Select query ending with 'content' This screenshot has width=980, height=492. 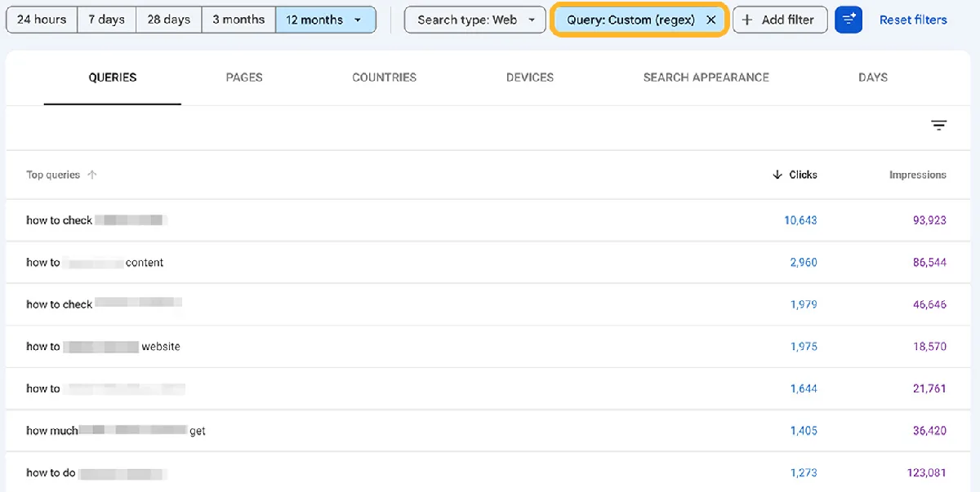(95, 263)
